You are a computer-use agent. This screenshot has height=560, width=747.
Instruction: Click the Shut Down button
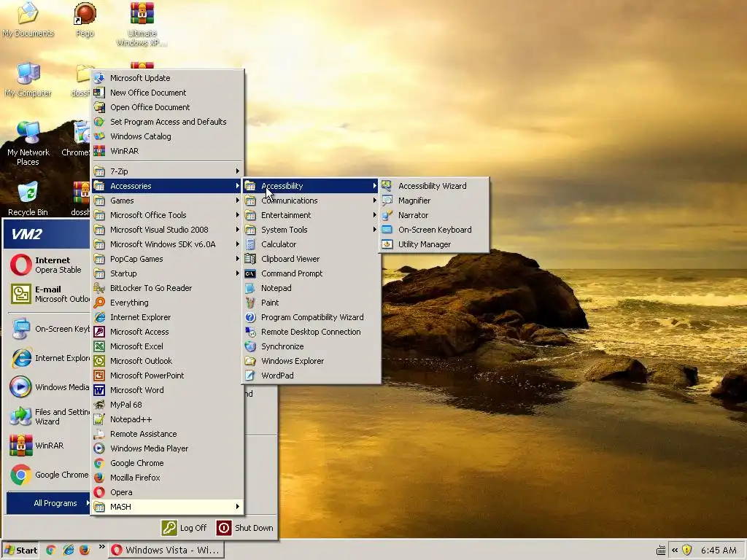click(245, 528)
